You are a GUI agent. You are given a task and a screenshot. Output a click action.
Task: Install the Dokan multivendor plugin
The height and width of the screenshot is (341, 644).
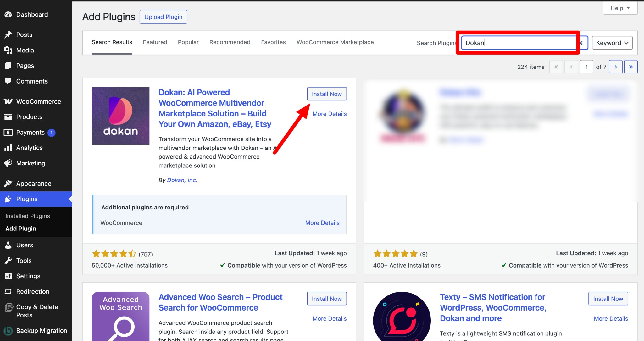pyautogui.click(x=326, y=94)
